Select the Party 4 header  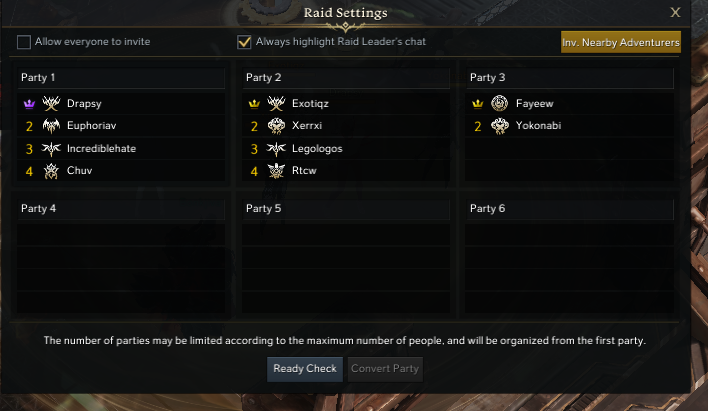pyautogui.click(x=120, y=209)
